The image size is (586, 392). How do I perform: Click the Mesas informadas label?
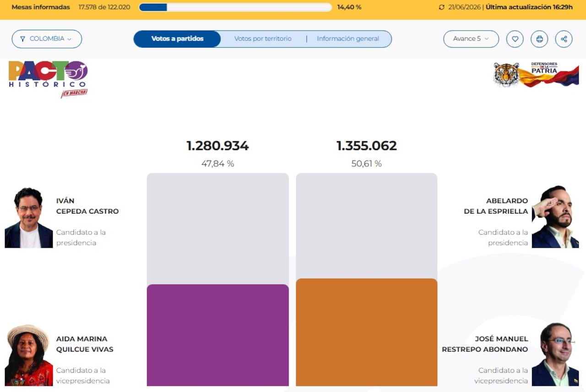41,7
